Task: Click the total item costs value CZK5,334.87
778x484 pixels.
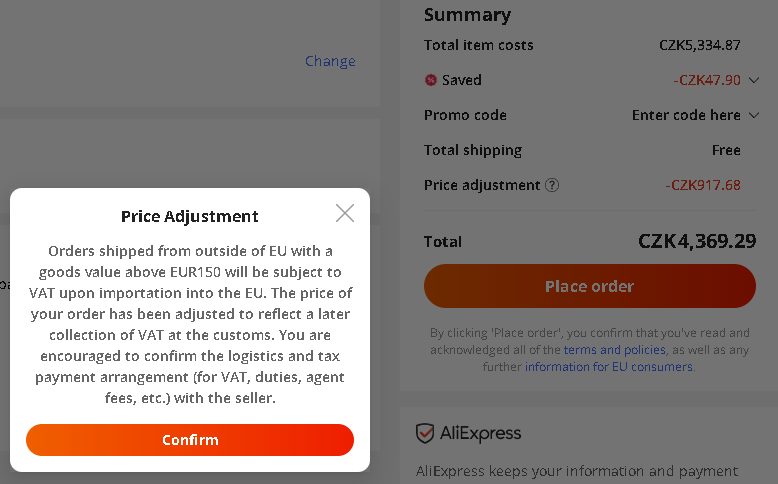Action: (700, 45)
